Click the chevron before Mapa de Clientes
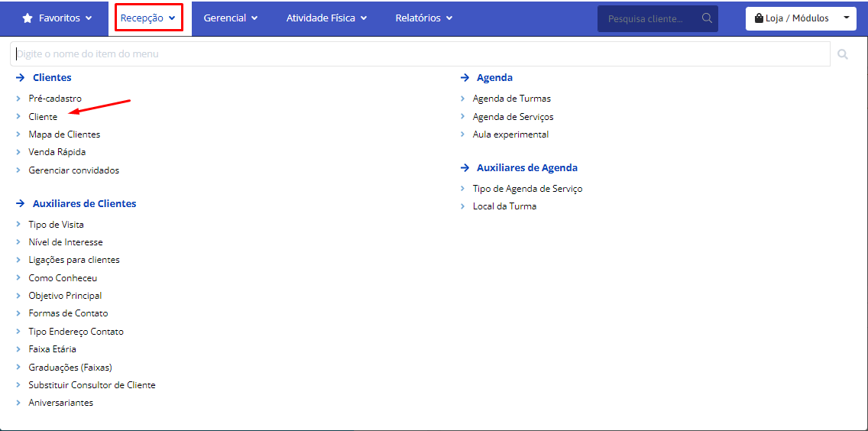The width and height of the screenshot is (868, 431). (x=18, y=134)
